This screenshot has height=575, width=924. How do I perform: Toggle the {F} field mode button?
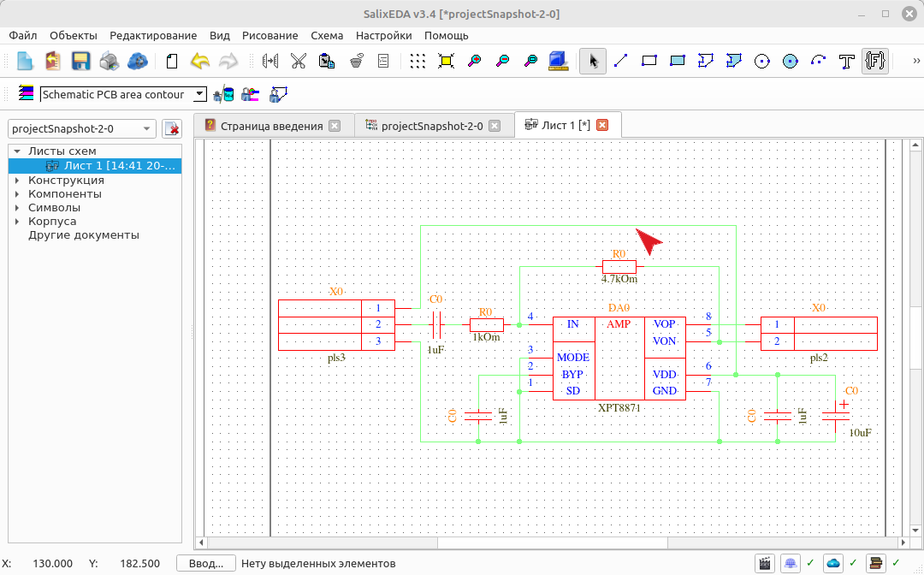coord(875,61)
